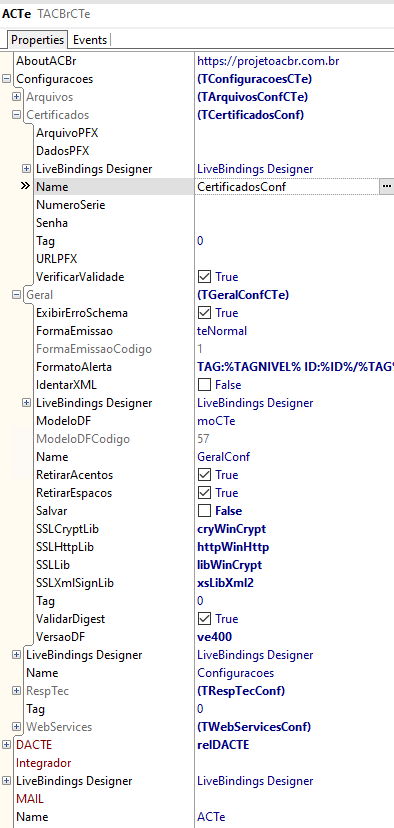
Task: Click the ACTe TACBrCTe component selector
Action: point(46,14)
